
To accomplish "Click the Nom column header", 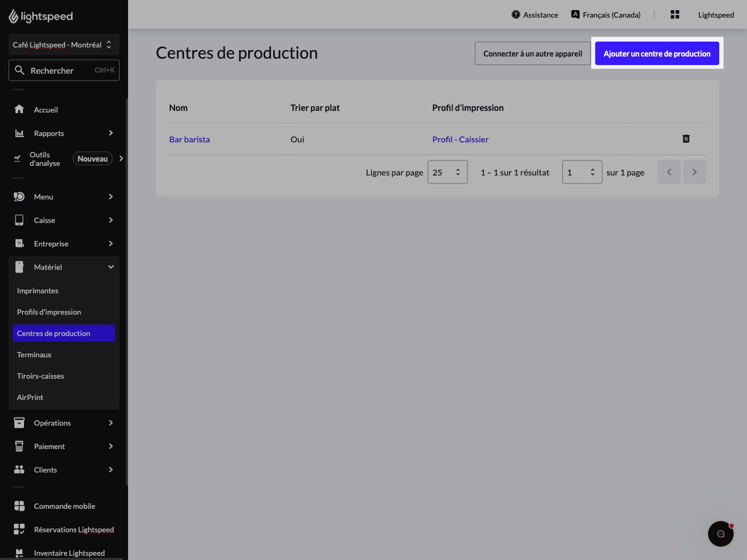I will pos(178,108).
